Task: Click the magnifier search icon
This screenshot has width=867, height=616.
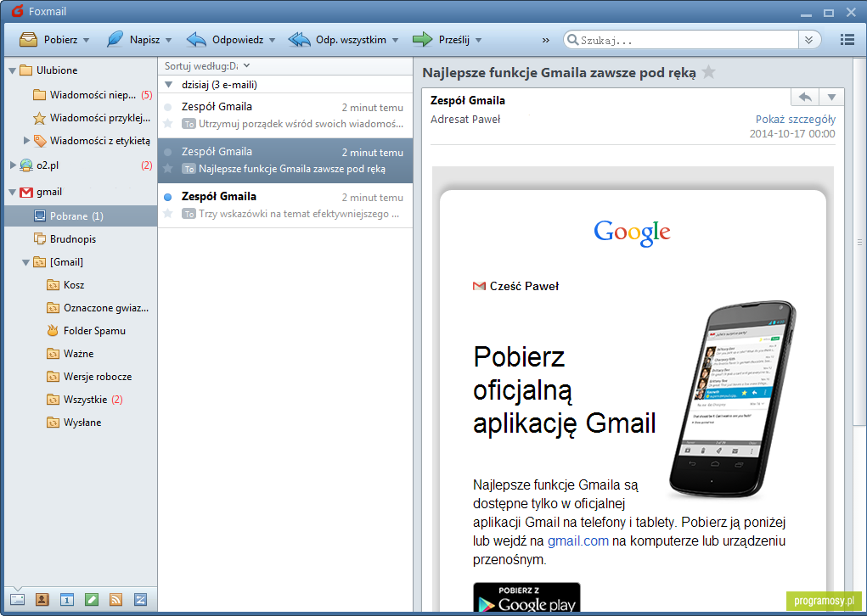Action: (573, 40)
